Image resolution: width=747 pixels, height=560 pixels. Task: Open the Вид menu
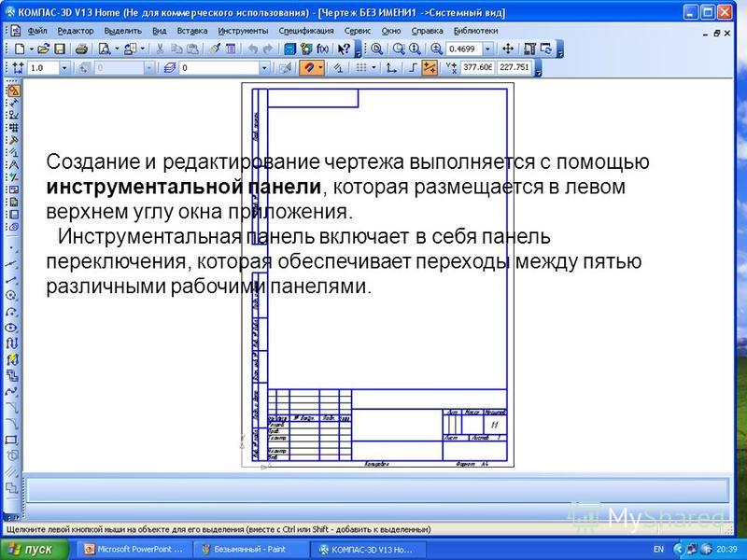coord(159,31)
